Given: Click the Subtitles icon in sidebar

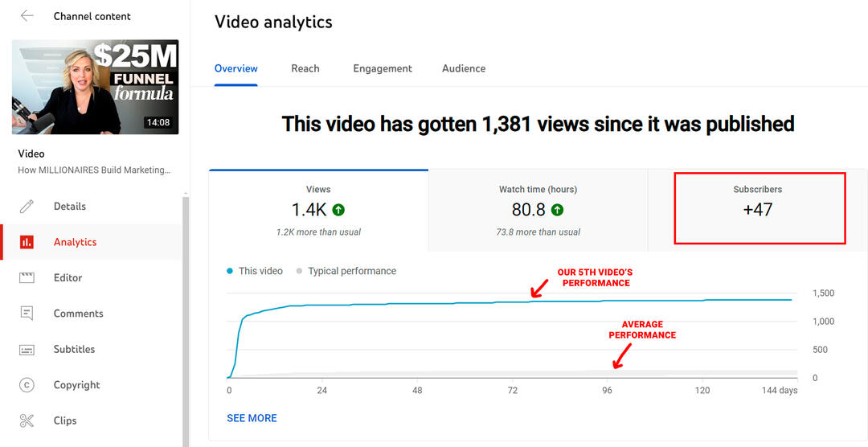Looking at the screenshot, I should point(27,350).
